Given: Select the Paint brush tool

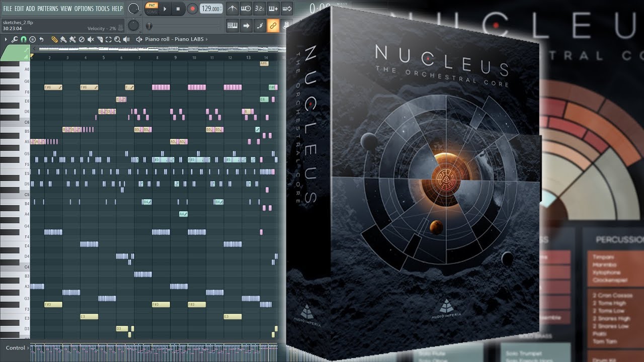Looking at the screenshot, I should 63,39.
